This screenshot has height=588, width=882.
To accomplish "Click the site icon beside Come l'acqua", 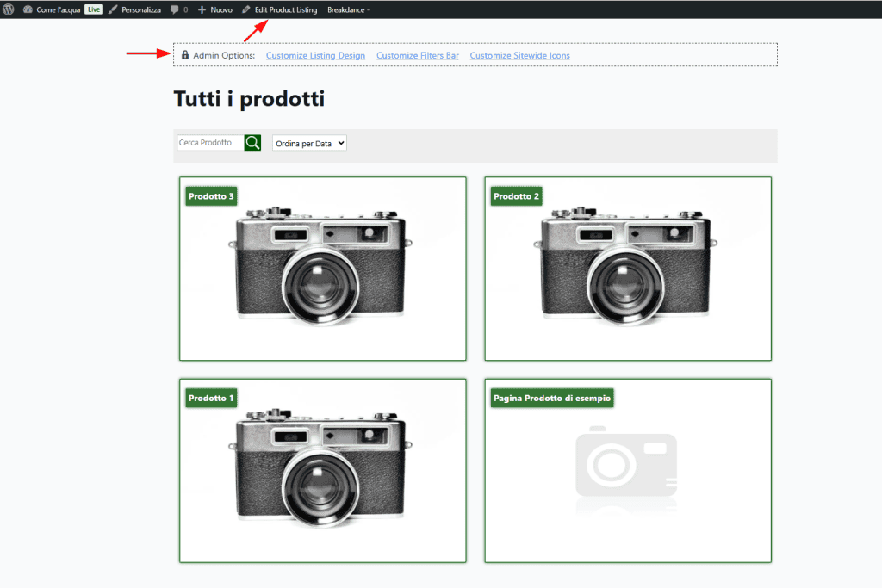I will pyautogui.click(x=26, y=9).
